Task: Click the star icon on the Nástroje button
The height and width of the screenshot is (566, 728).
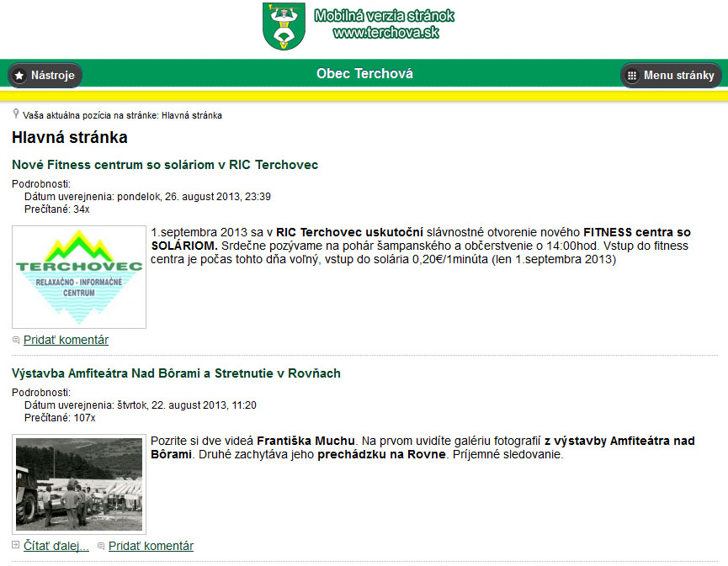Action: tap(19, 75)
